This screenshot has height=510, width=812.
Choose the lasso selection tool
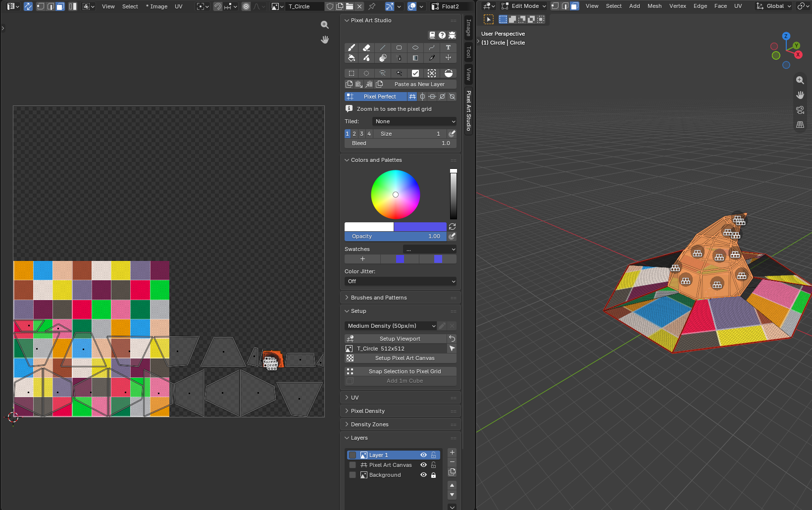383,73
